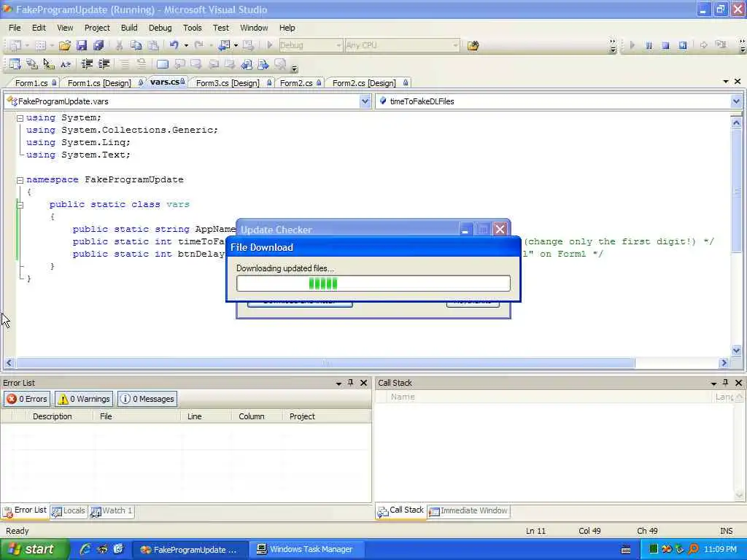
Task: Click the Undo arrow icon
Action: 174,45
